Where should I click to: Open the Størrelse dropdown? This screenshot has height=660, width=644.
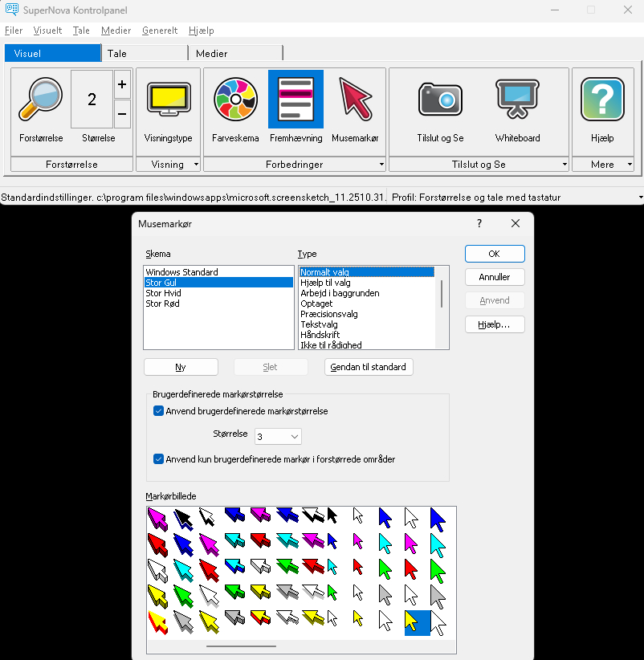(278, 437)
